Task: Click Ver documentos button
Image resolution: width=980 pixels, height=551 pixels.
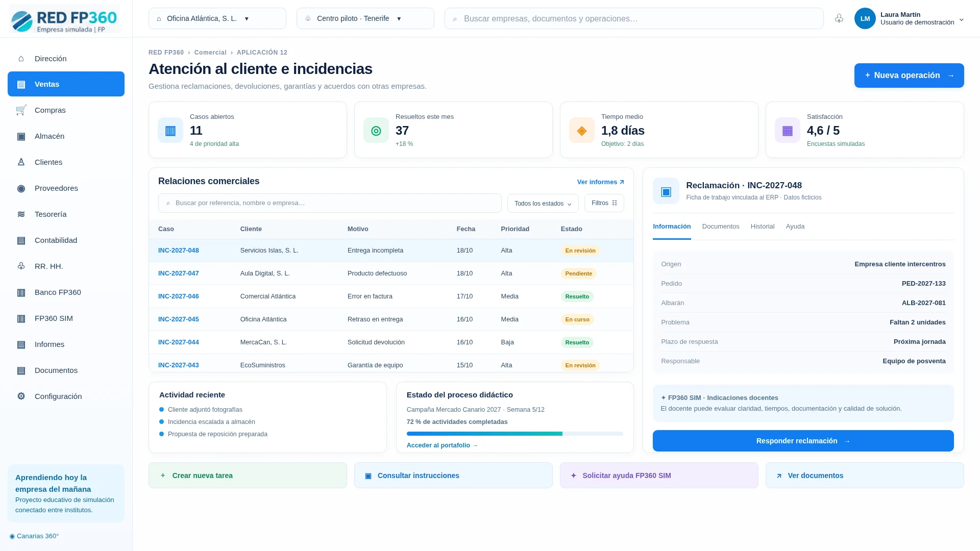Action: (x=865, y=475)
